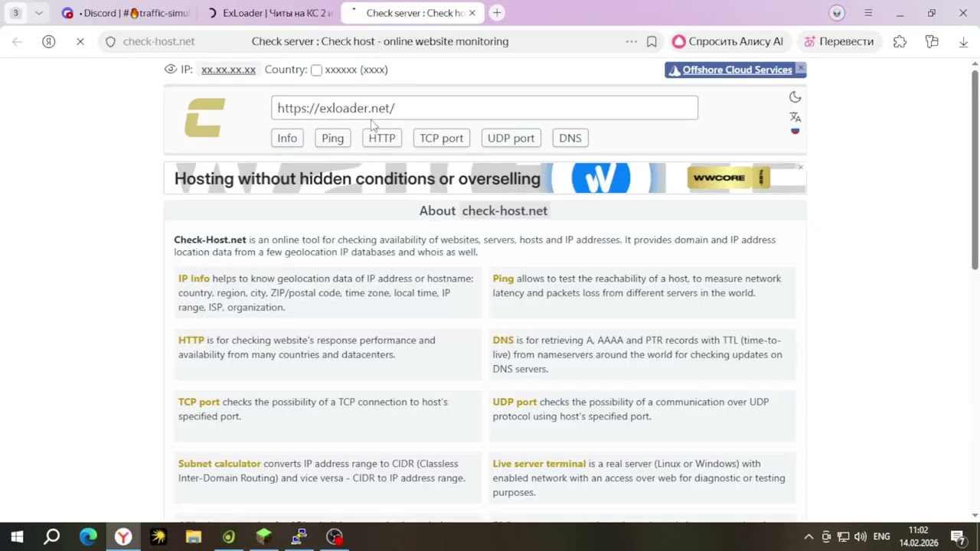980x551 pixels.
Task: Close the Offshore Cloud Services banner
Action: 801,68
